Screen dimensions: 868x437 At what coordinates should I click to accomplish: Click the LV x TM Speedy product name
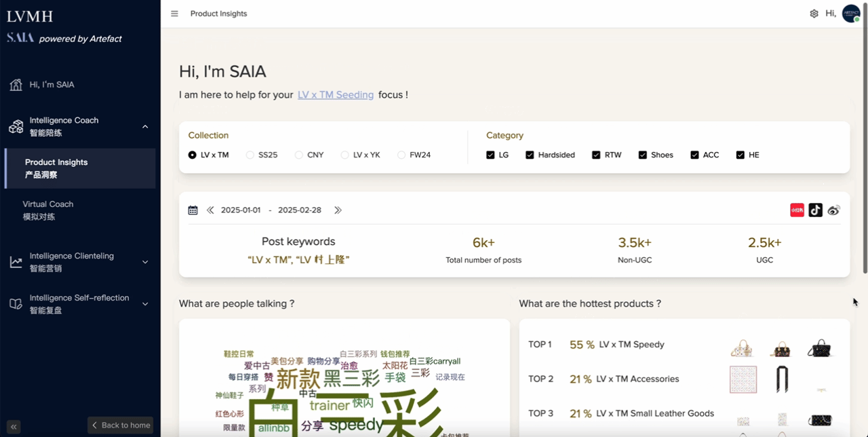(631, 345)
